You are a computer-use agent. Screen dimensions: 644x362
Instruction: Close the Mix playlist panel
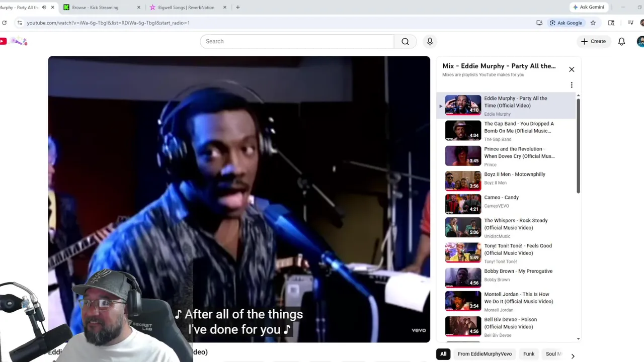572,69
